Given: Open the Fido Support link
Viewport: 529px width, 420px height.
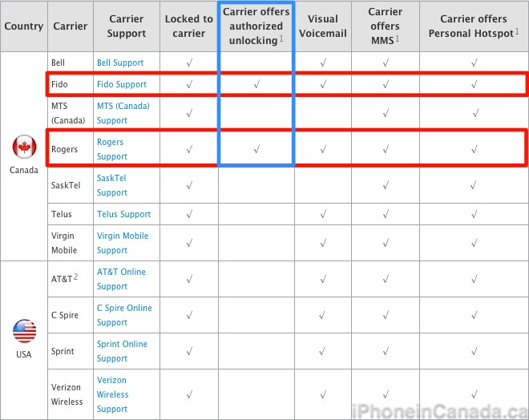Looking at the screenshot, I should [x=122, y=84].
